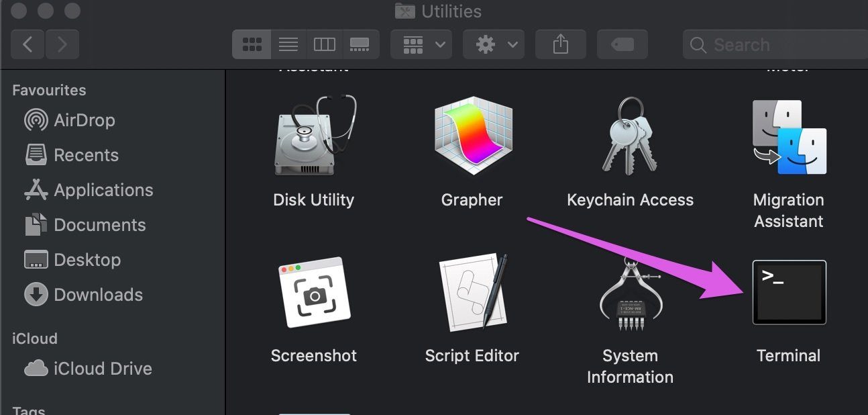Click the Favourites section header
The width and height of the screenshot is (868, 415).
[49, 90]
